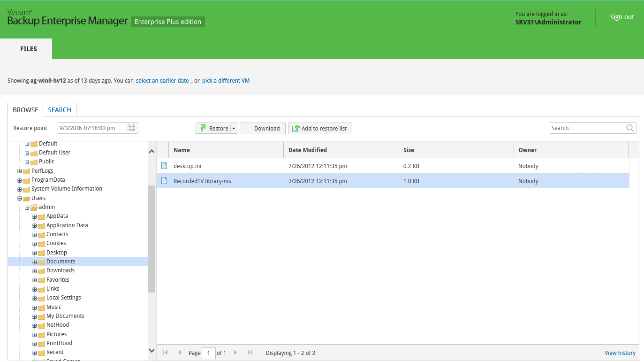Click the page number field
Image resolution: width=644 pixels, height=362 pixels.
coord(209,353)
